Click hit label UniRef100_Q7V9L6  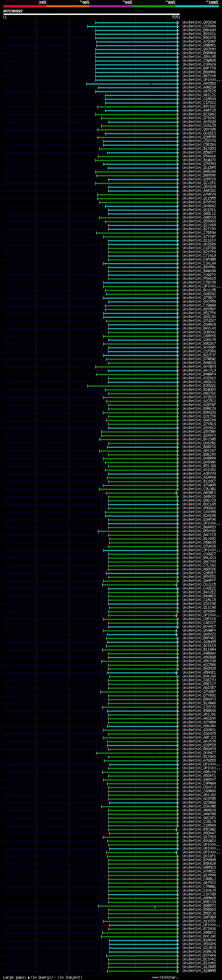199,424
